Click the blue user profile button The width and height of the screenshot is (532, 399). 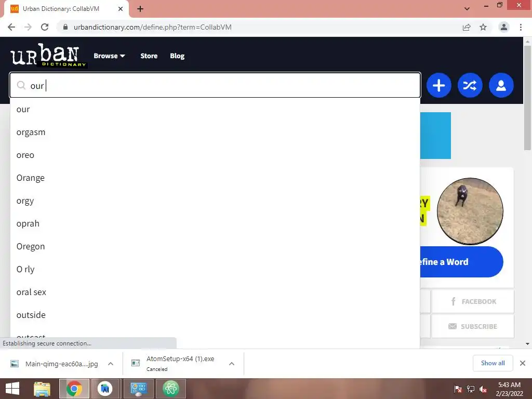tap(501, 85)
